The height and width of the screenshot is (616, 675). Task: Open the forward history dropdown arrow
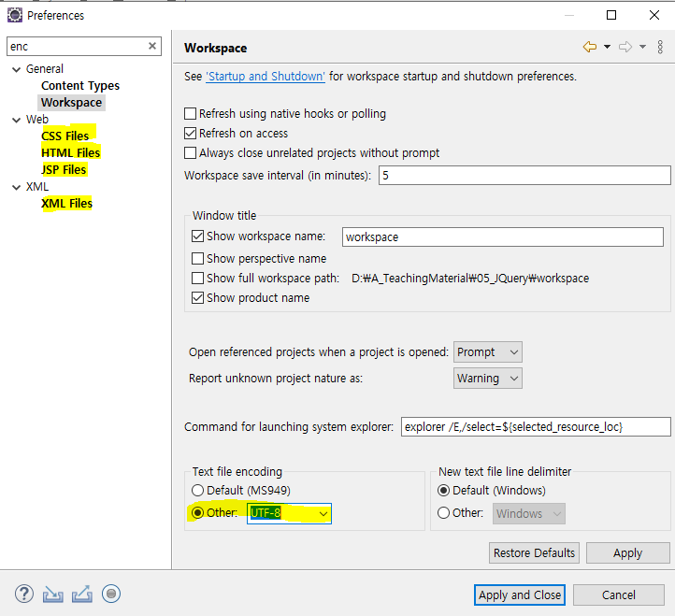point(642,47)
